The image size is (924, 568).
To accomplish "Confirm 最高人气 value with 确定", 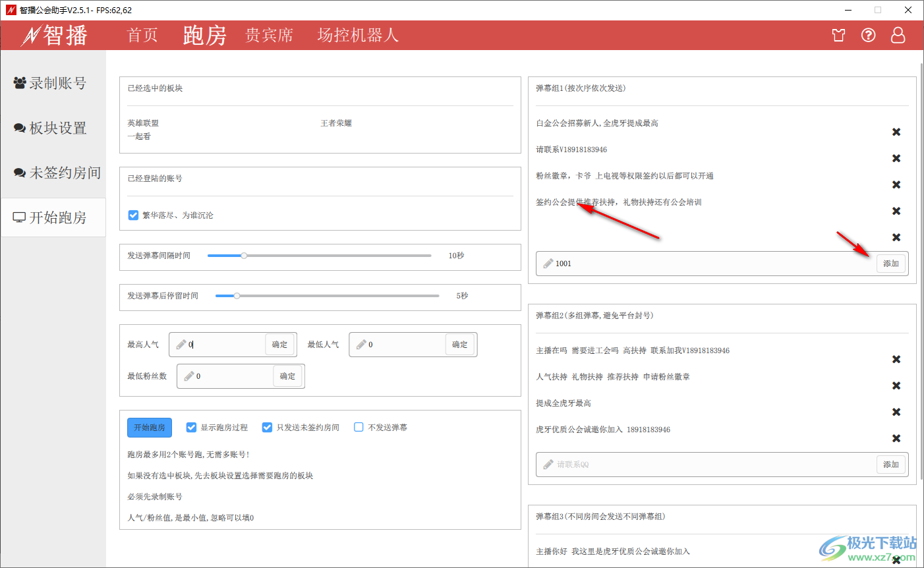I will (x=280, y=345).
